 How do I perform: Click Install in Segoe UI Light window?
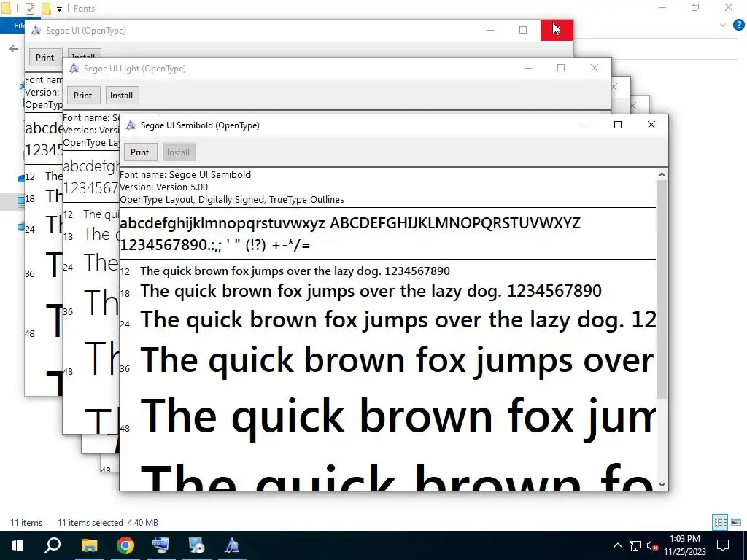coord(122,96)
